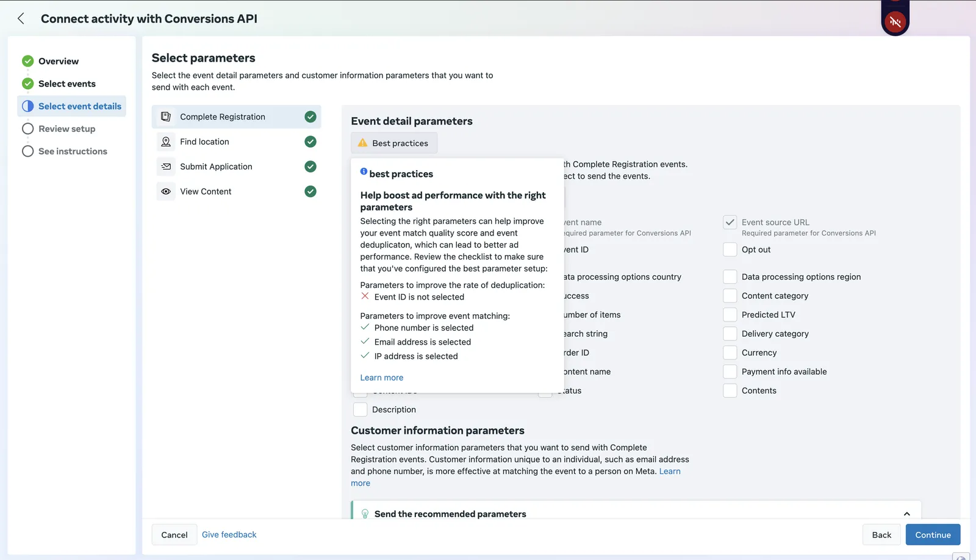Click the Continue button
Viewport: 976px width, 560px height.
(933, 535)
